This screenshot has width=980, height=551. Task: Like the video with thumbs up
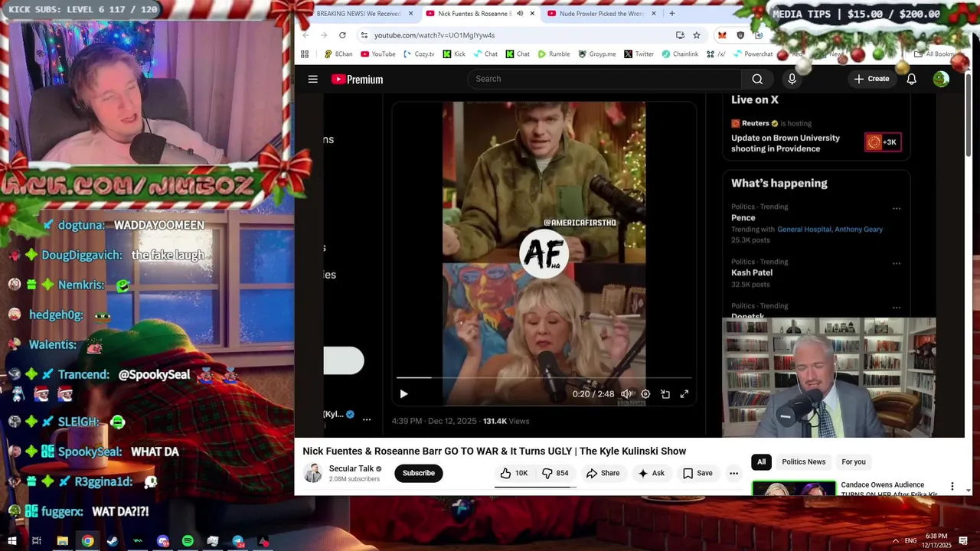514,473
